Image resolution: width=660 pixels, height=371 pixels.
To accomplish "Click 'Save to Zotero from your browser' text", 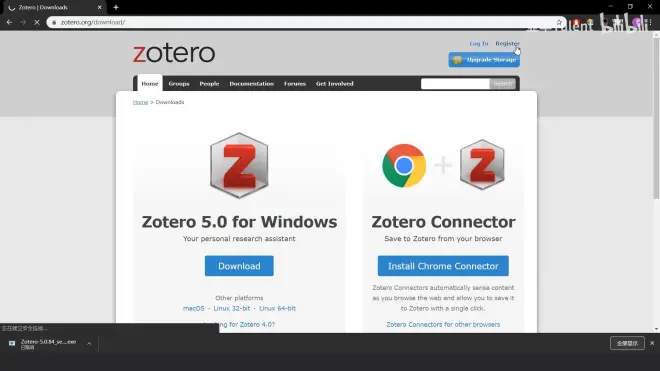I will click(443, 238).
